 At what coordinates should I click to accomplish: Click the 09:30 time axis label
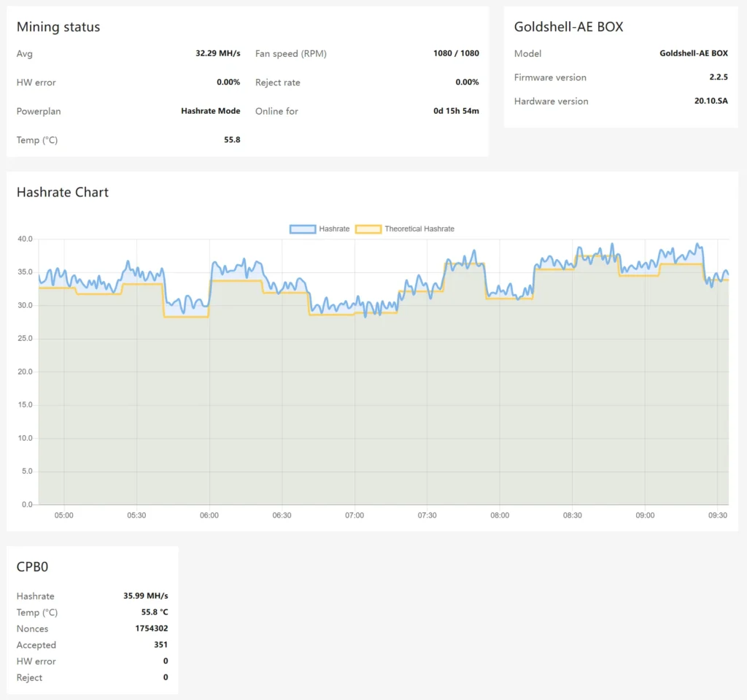[718, 515]
